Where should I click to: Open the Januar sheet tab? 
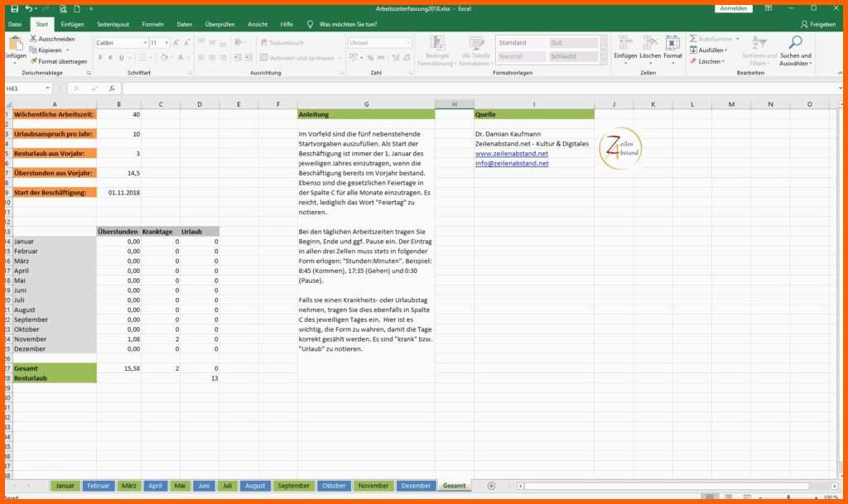[x=65, y=486]
